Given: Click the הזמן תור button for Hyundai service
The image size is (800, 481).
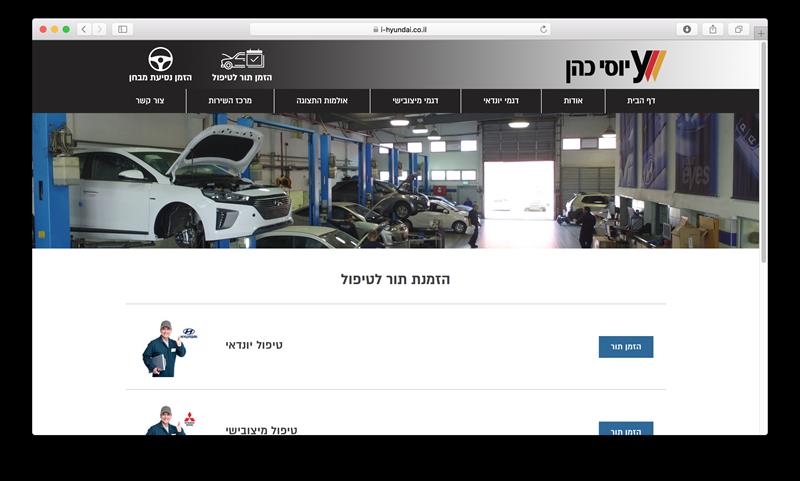Looking at the screenshot, I should tap(626, 347).
